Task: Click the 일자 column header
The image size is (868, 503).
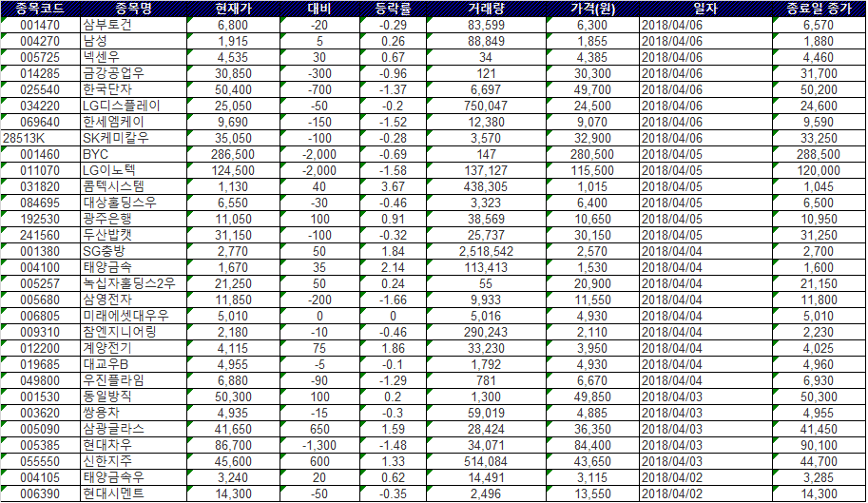Action: tap(705, 9)
